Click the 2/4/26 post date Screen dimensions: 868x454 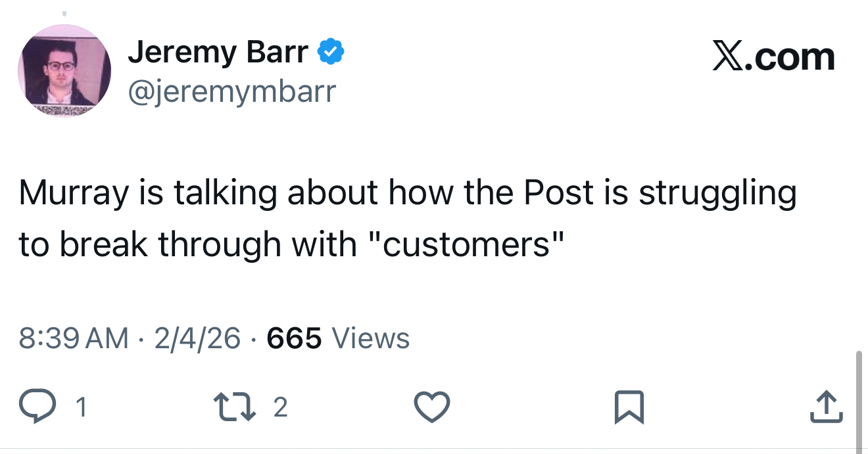197,338
